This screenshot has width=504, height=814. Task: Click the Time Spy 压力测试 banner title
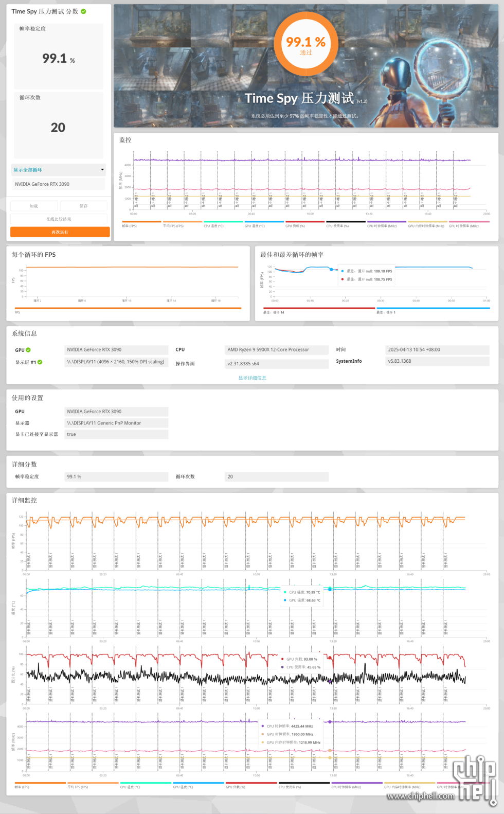299,98
